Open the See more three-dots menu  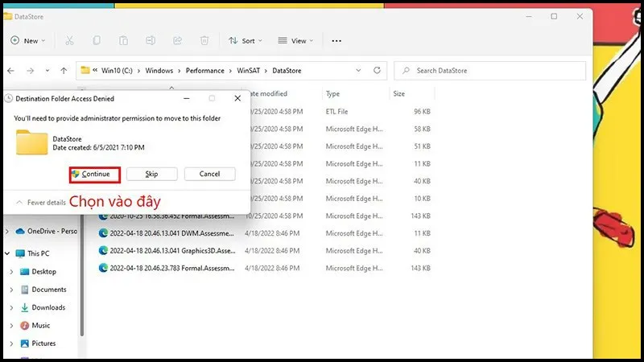coord(336,40)
